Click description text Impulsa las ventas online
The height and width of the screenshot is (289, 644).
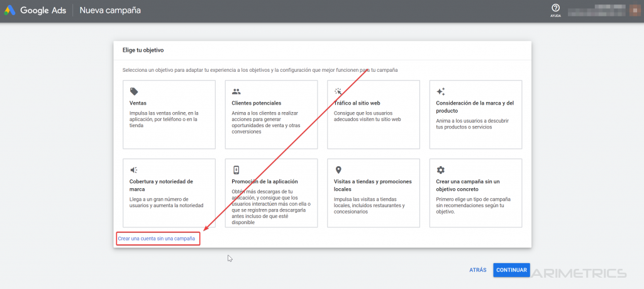(164, 119)
